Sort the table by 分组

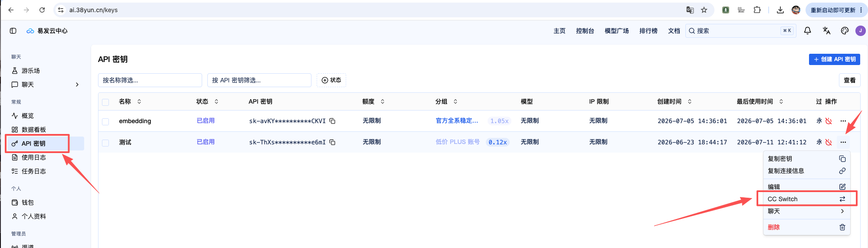point(446,101)
